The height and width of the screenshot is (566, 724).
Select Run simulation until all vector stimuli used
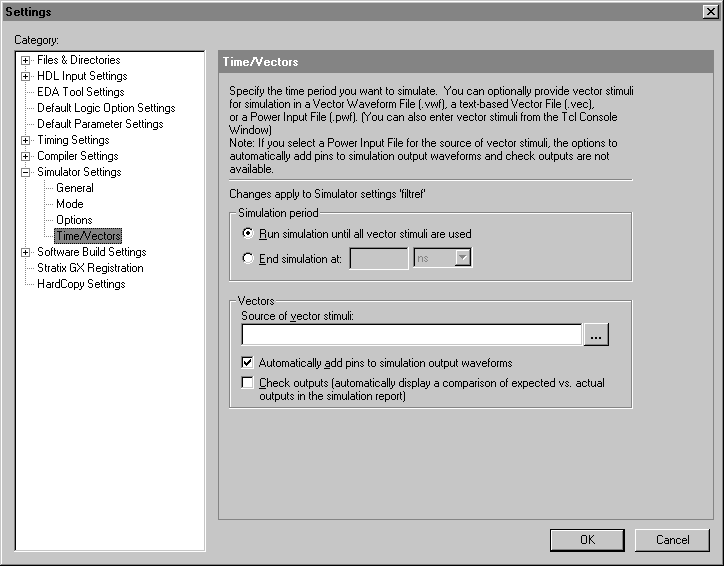247,234
